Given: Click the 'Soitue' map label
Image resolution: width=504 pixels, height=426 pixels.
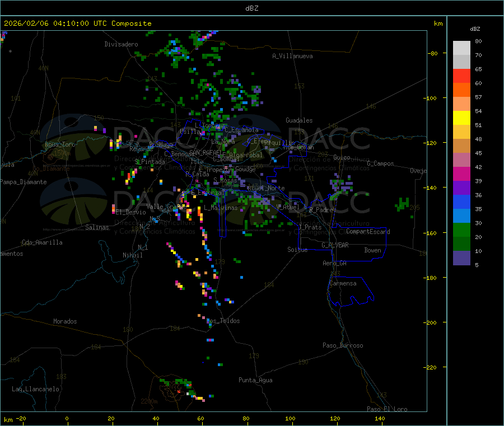Looking at the screenshot, I should pyautogui.click(x=297, y=250).
